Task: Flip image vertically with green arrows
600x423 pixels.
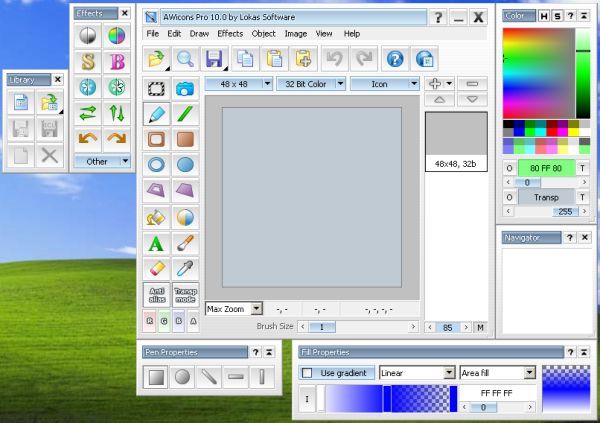Action: 117,113
